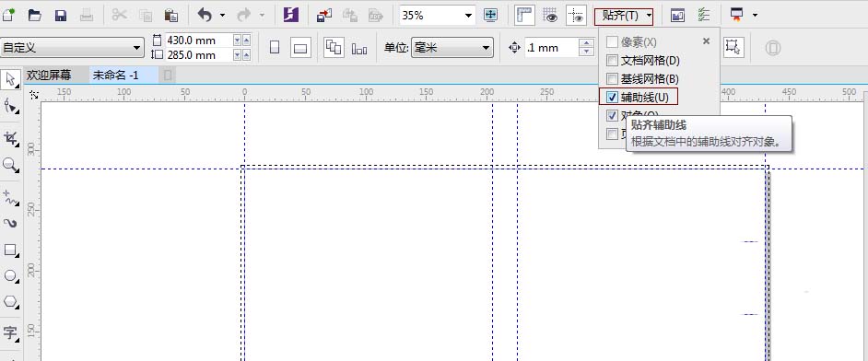Click the Redo arrow icon

[244, 16]
